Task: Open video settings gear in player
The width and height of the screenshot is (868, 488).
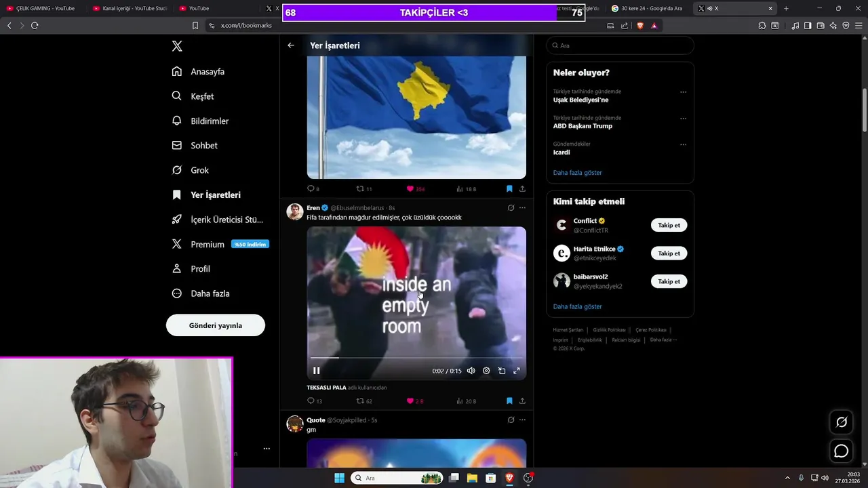Action: point(486,371)
